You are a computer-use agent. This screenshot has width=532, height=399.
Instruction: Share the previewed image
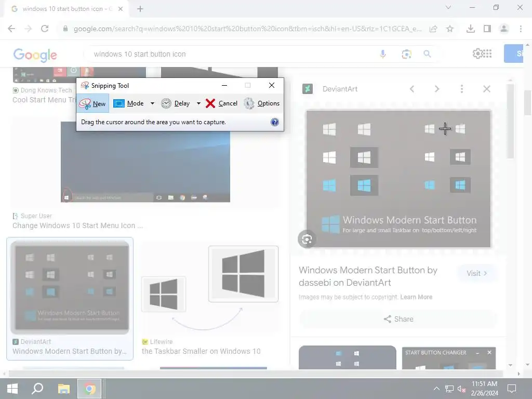(x=398, y=319)
